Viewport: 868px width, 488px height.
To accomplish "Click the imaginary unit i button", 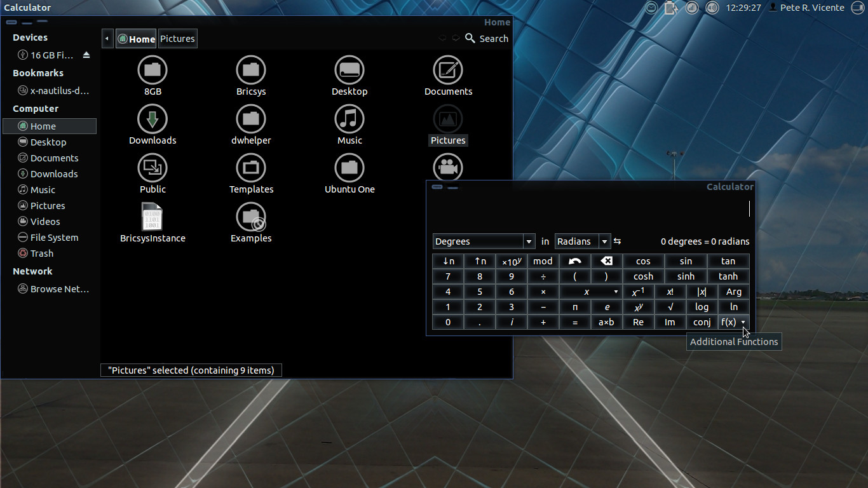I will pos(512,322).
